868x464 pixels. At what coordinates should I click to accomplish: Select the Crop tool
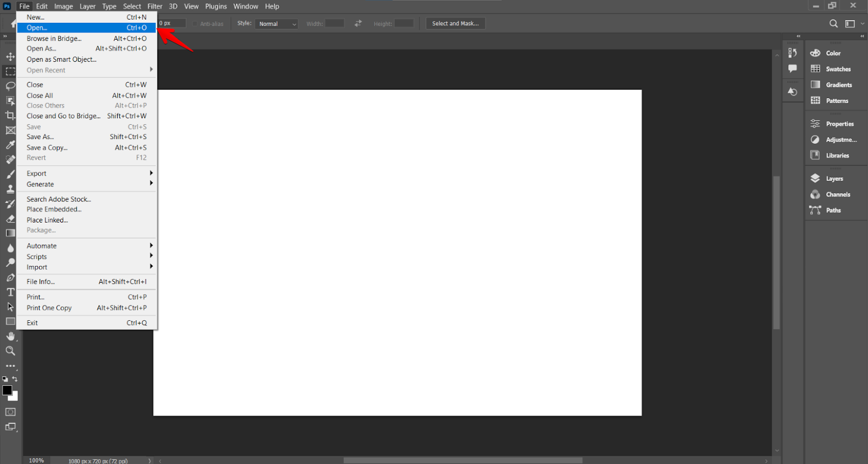tap(10, 116)
